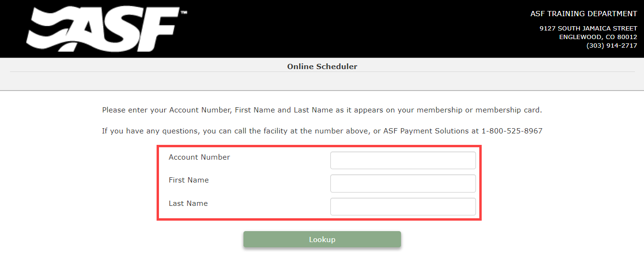
Task: Click the 9127 South Jamaica Street address
Action: [x=588, y=29]
